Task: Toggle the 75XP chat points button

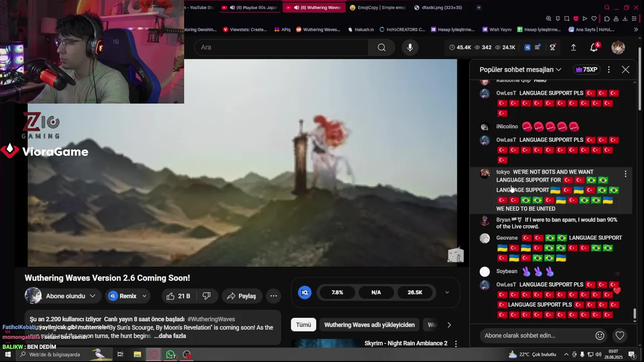Action: click(x=586, y=69)
